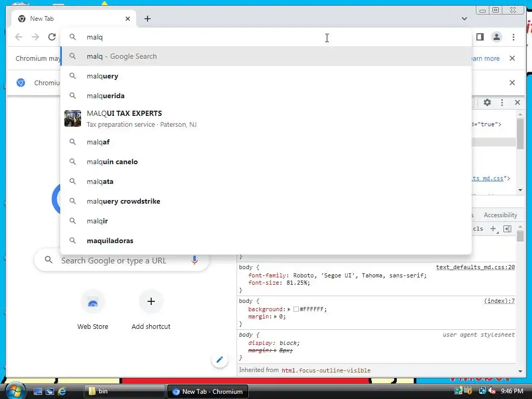The height and width of the screenshot is (399, 532).
Task: Click the network tray icon
Action: 482,391
